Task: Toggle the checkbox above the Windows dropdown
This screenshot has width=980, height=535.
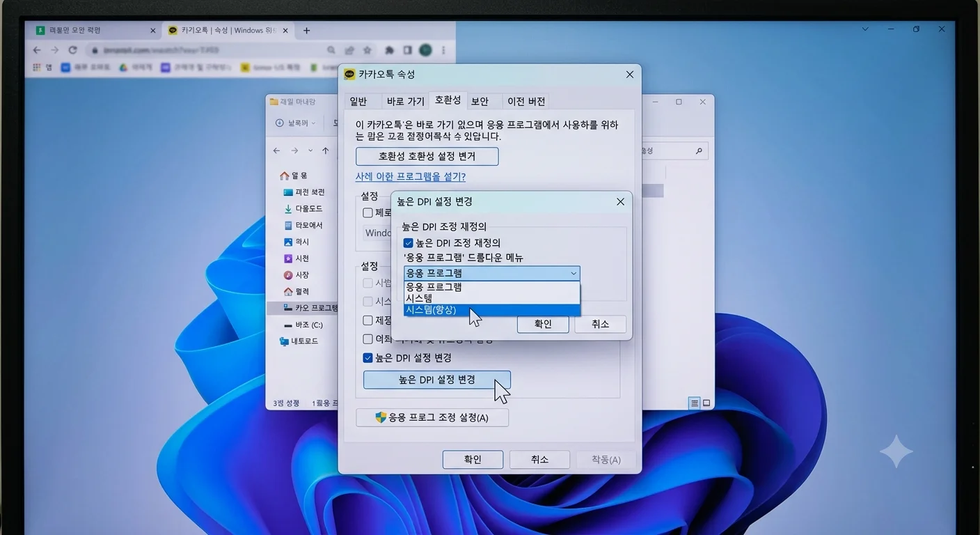Action: pos(368,212)
